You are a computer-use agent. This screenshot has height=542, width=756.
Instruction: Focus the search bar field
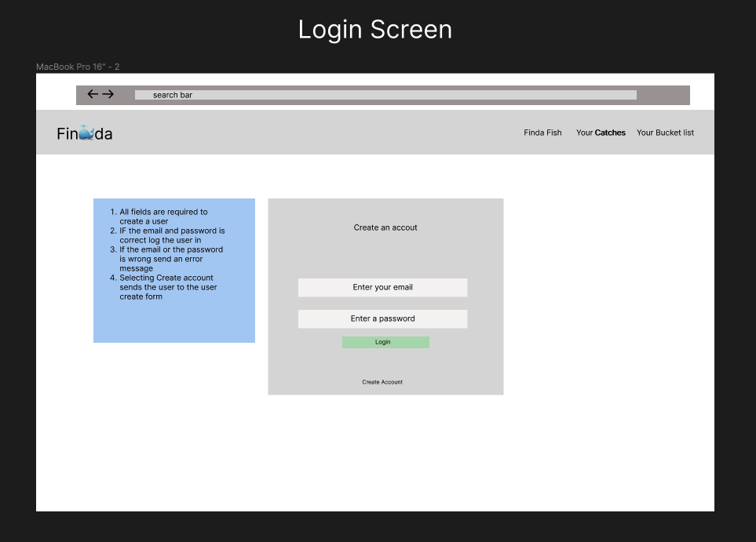tap(385, 95)
